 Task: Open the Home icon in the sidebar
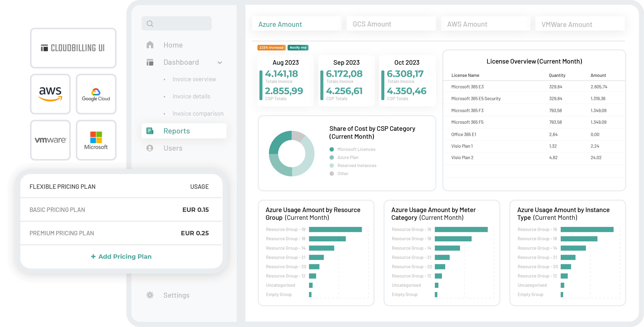tap(150, 44)
